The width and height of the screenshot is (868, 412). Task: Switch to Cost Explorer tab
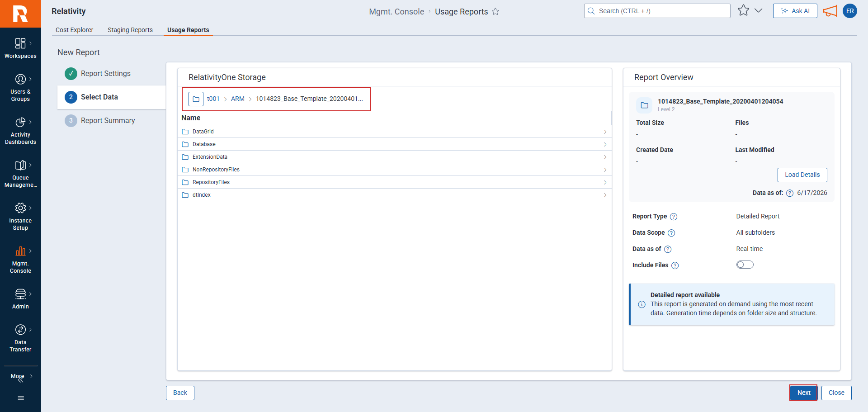coord(74,30)
